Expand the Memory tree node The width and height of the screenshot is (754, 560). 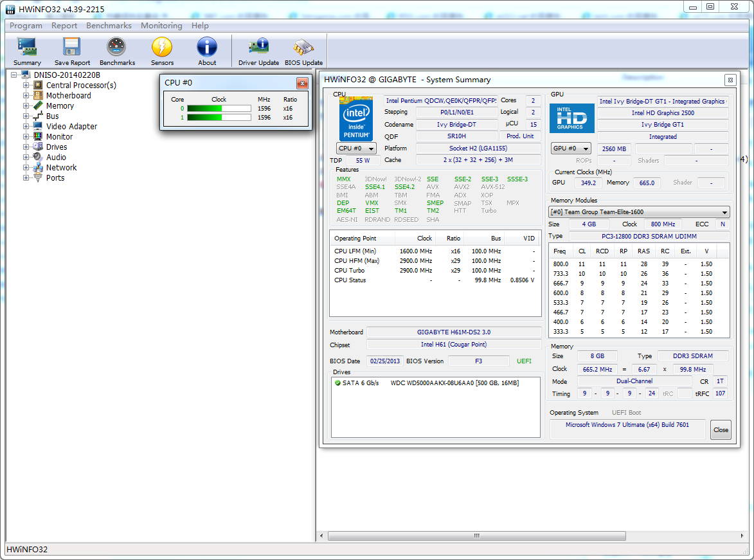coord(26,106)
